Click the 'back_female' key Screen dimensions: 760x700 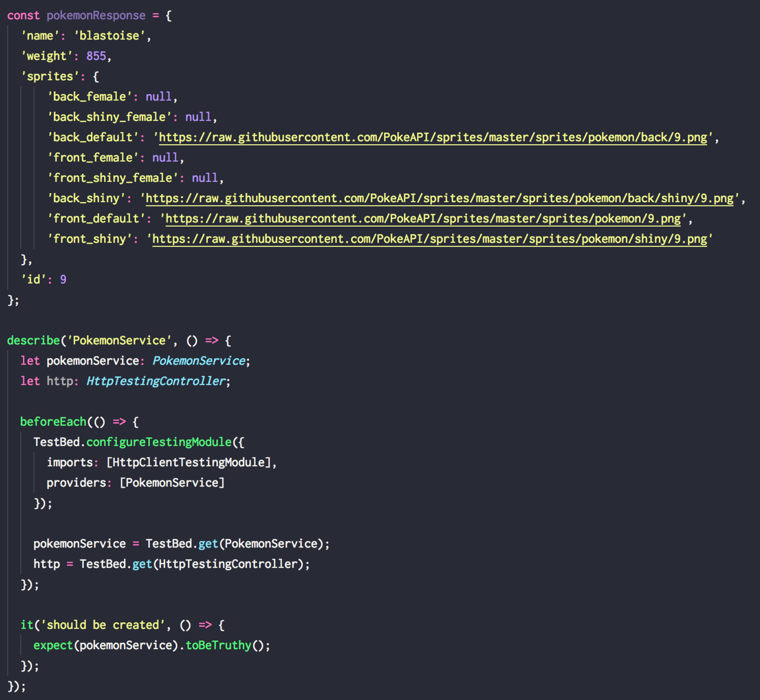click(x=89, y=96)
